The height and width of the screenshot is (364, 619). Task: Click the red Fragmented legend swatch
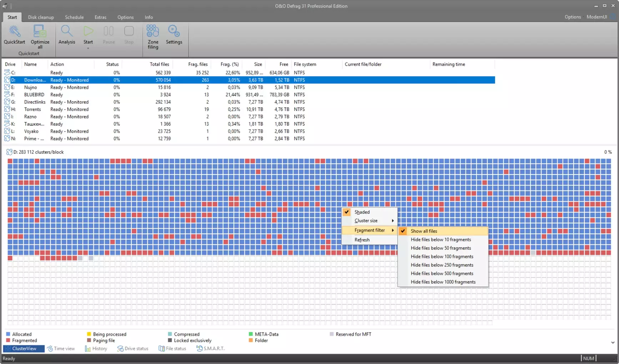click(x=8, y=341)
